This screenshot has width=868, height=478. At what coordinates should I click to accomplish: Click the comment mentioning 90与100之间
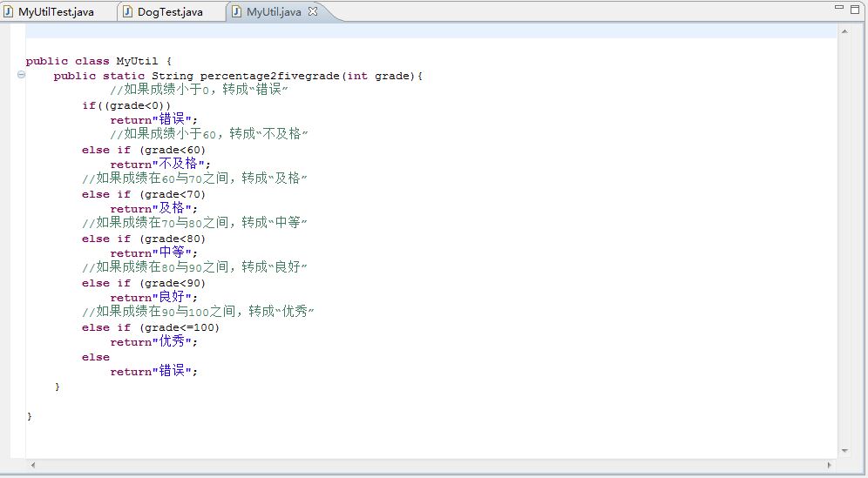point(198,312)
